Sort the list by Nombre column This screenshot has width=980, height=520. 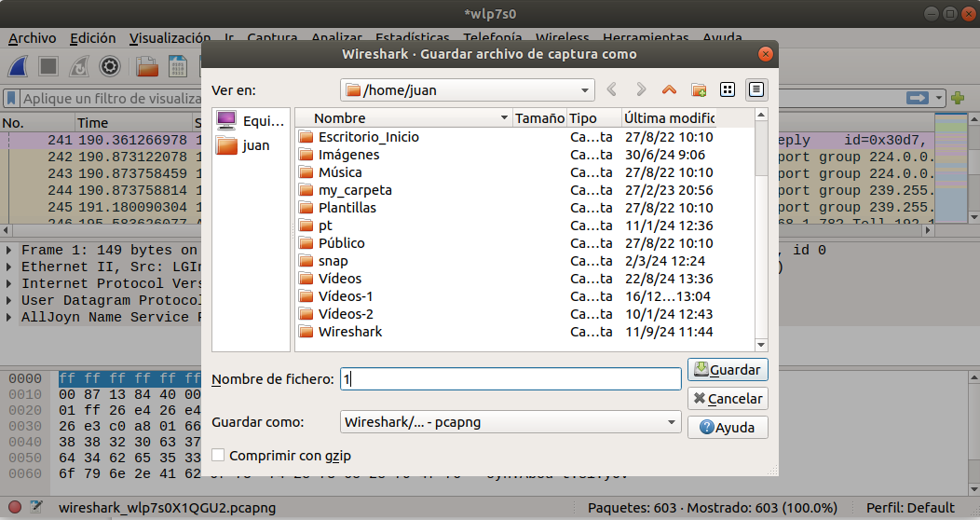[403, 118]
